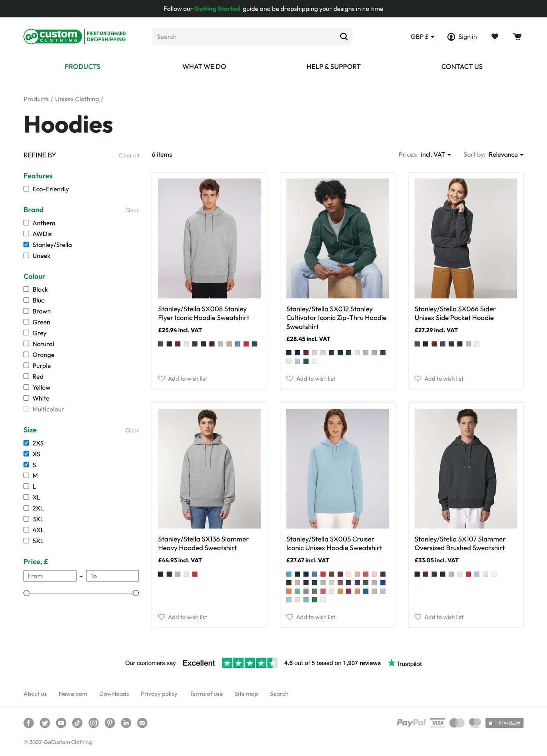Open the Prices incl. VAT dropdown
Screen dimensions: 547x756
[436, 155]
